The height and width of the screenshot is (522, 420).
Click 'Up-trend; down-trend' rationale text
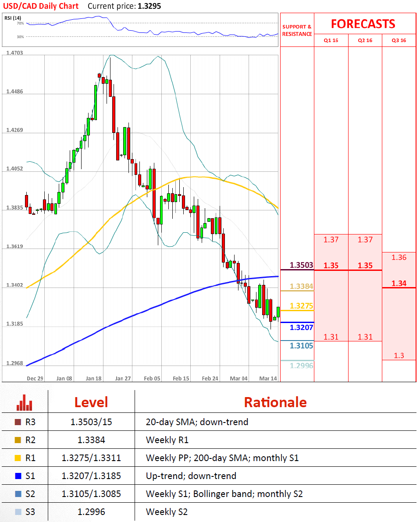click(x=191, y=476)
